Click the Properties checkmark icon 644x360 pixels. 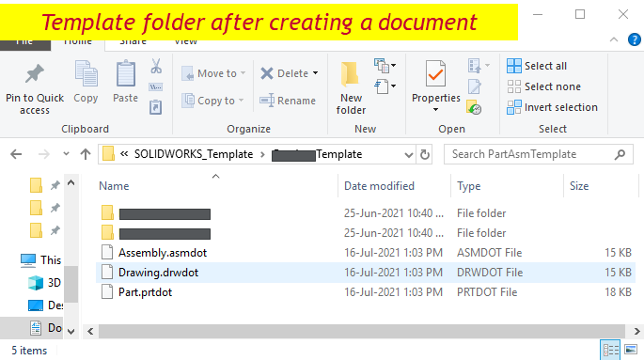click(436, 73)
